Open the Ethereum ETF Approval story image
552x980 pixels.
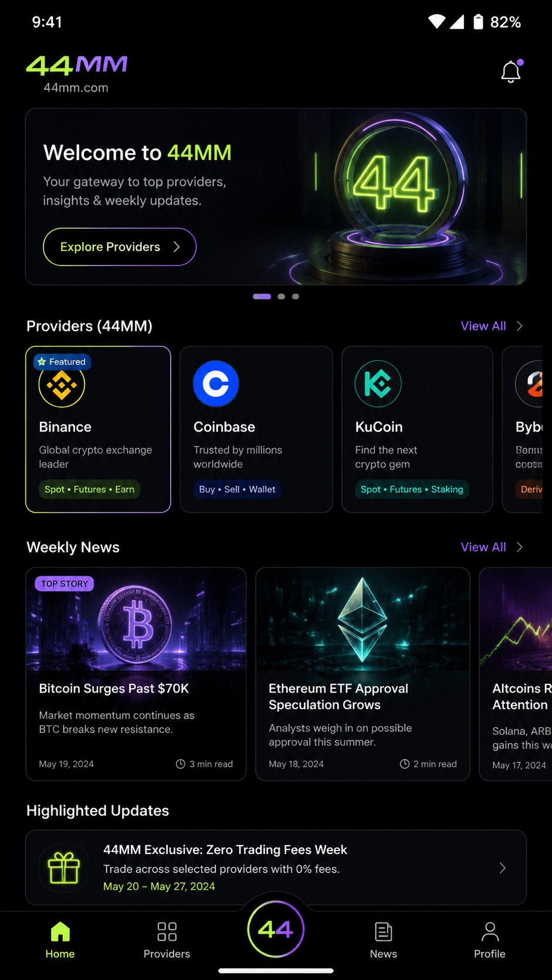click(363, 620)
